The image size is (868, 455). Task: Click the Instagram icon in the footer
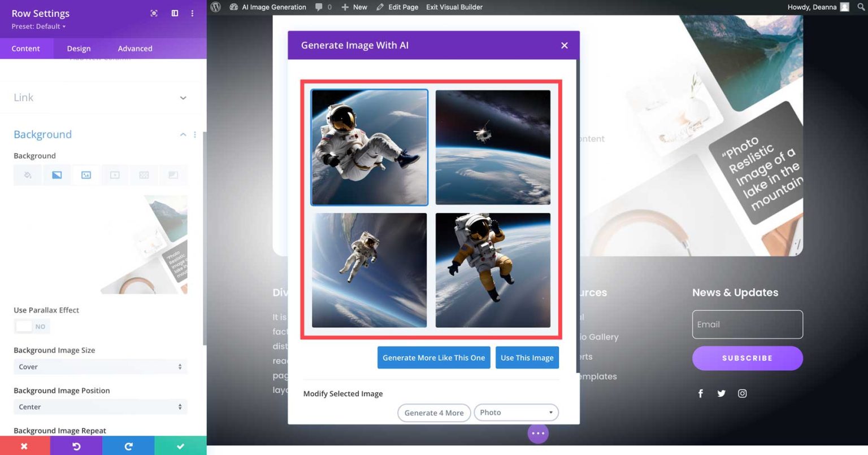pos(742,393)
